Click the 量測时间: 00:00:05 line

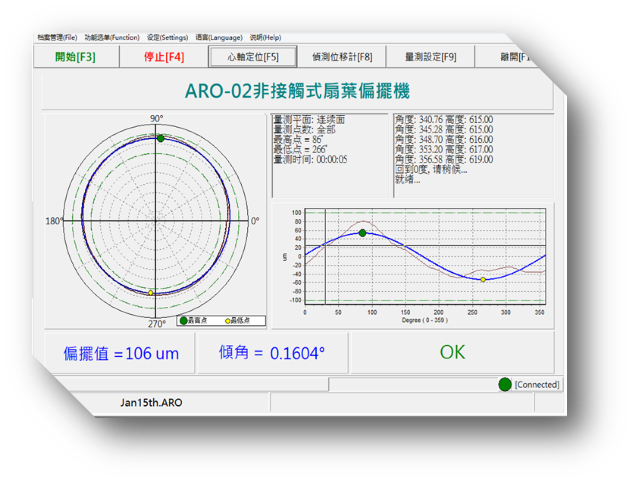pos(310,159)
